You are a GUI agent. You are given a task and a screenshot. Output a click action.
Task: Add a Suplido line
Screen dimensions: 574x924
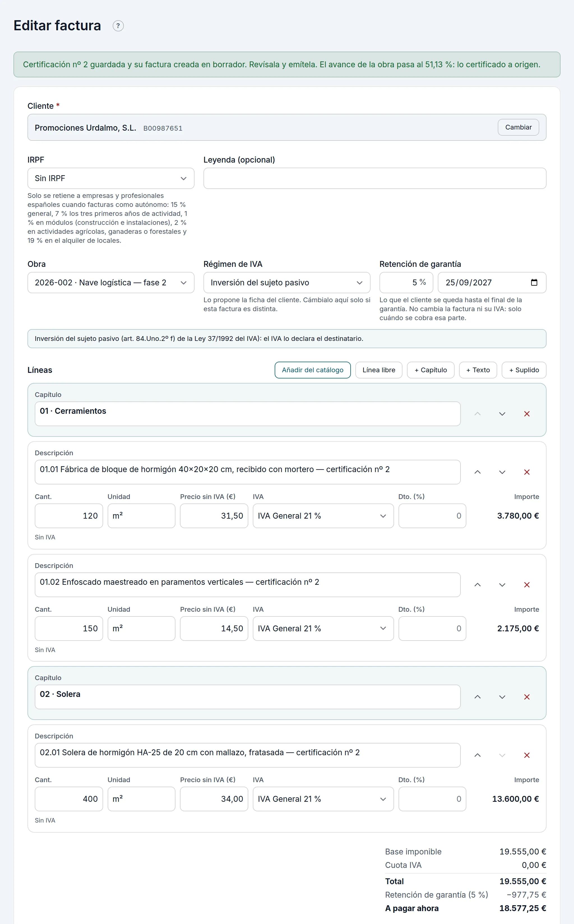point(524,370)
